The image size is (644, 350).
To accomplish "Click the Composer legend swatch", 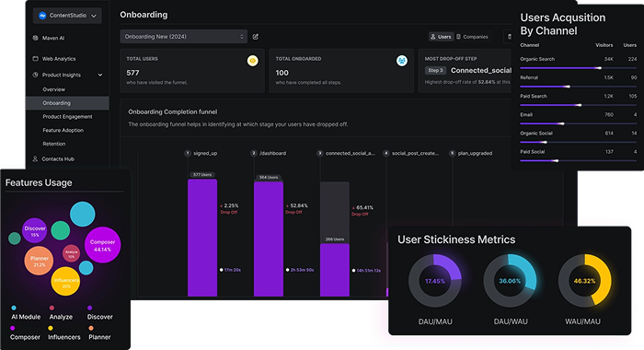I will coord(12,328).
